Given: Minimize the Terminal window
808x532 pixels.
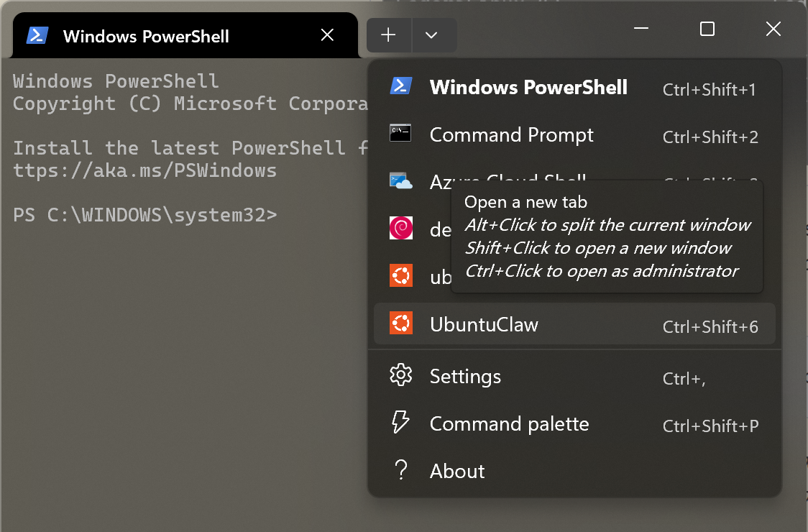Looking at the screenshot, I should click(641, 29).
